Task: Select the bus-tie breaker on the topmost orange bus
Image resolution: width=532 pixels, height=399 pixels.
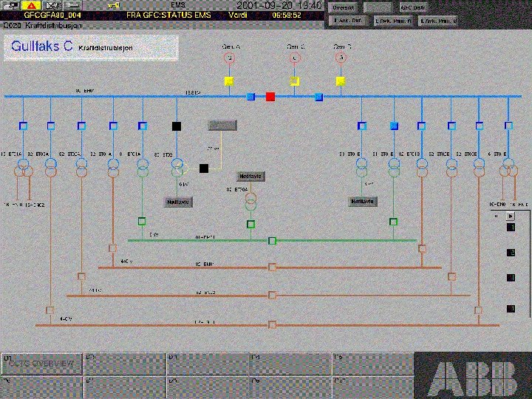Action: 272,267
